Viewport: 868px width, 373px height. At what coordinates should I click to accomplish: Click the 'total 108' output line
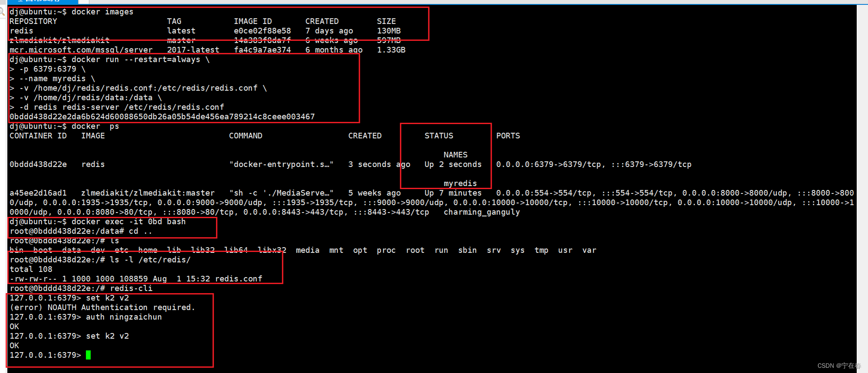pos(31,269)
